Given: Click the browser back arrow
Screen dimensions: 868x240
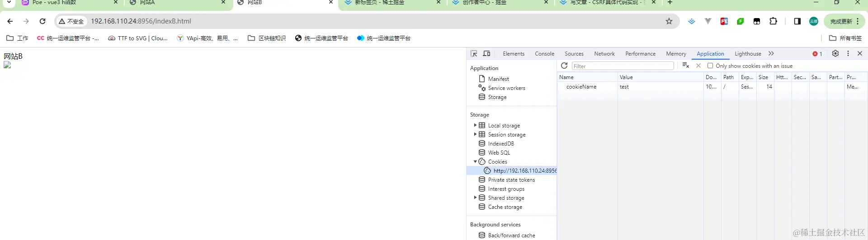Looking at the screenshot, I should tap(10, 21).
